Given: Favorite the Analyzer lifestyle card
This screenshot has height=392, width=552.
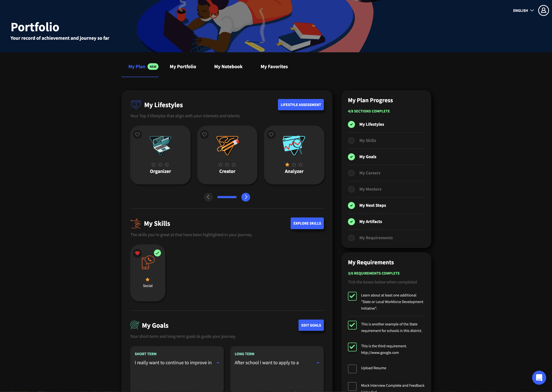Looking at the screenshot, I should (x=271, y=135).
